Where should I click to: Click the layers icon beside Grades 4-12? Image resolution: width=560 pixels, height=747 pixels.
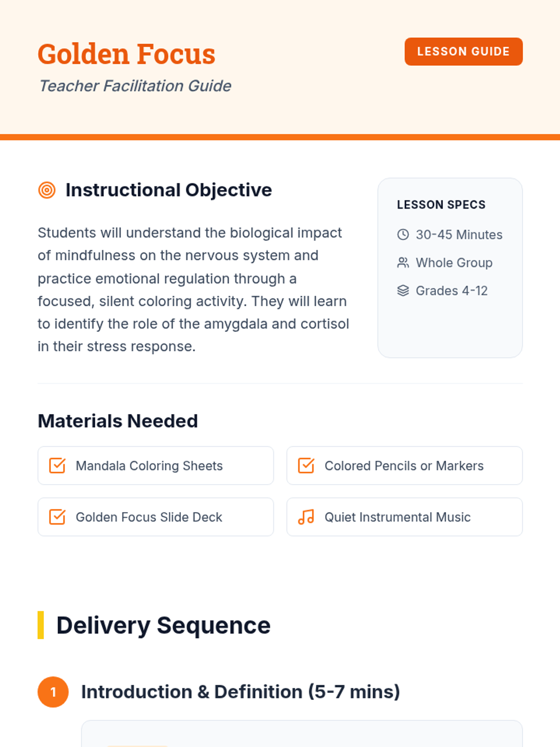403,290
